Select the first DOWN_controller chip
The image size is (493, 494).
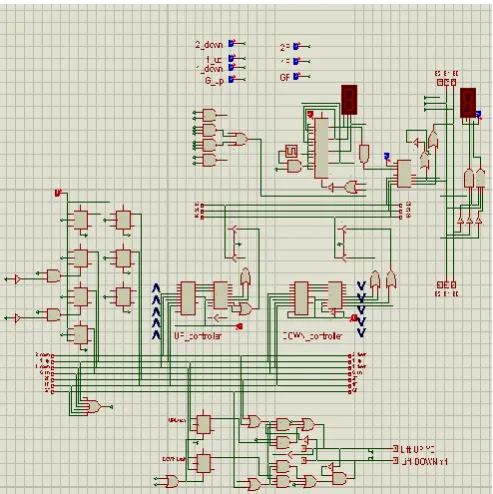(x=301, y=298)
